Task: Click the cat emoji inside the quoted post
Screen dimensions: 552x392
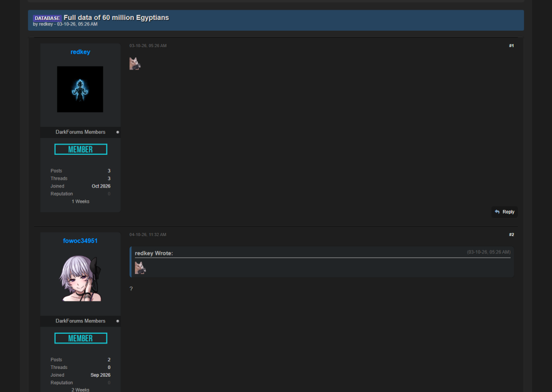Action: [x=140, y=268]
